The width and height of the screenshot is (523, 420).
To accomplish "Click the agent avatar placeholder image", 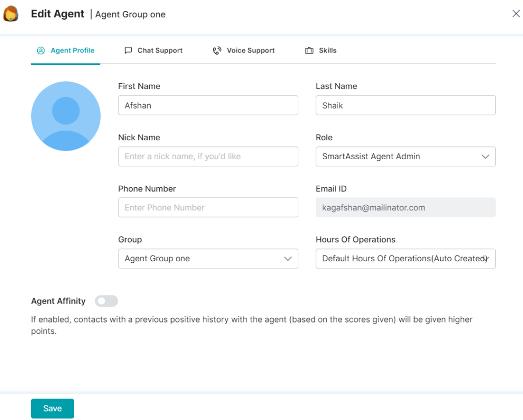I will (x=66, y=116).
